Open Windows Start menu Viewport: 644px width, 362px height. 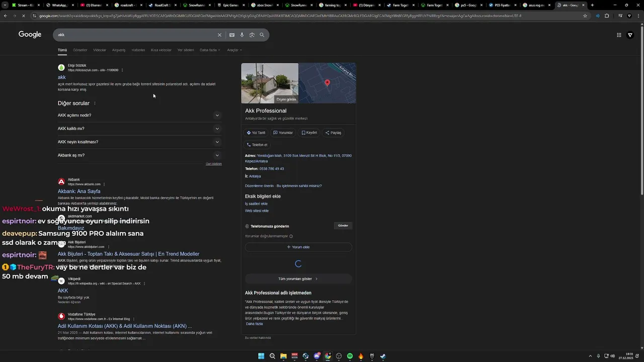[261, 356]
